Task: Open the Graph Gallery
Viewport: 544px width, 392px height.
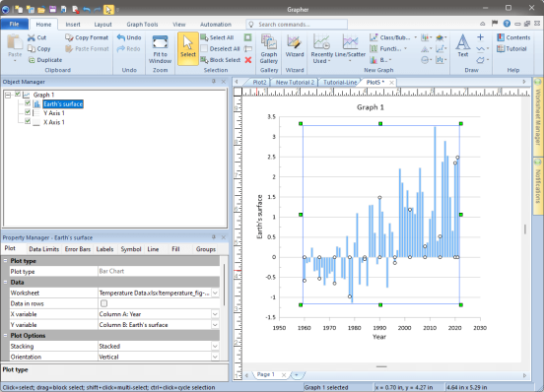Action: (x=269, y=49)
